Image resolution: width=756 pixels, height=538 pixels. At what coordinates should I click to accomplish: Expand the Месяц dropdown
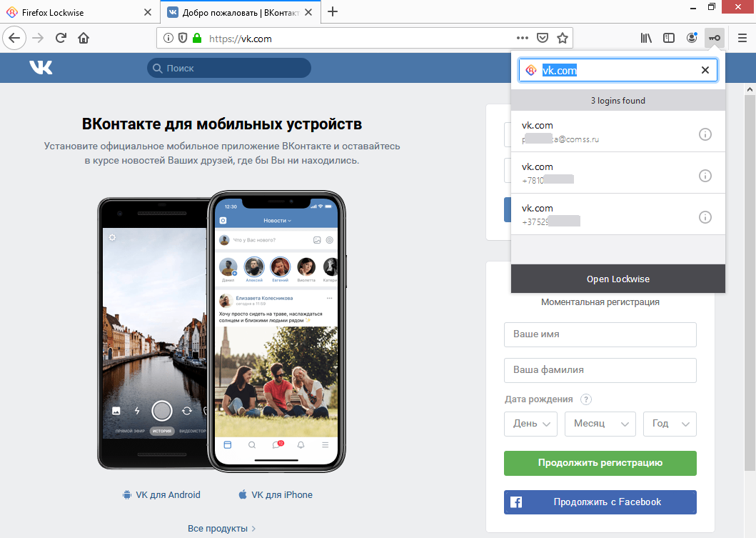click(600, 424)
